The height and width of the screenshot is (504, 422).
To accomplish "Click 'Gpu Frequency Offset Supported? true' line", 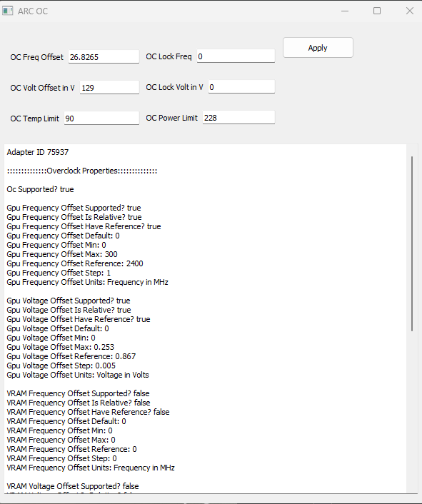I will coord(74,208).
